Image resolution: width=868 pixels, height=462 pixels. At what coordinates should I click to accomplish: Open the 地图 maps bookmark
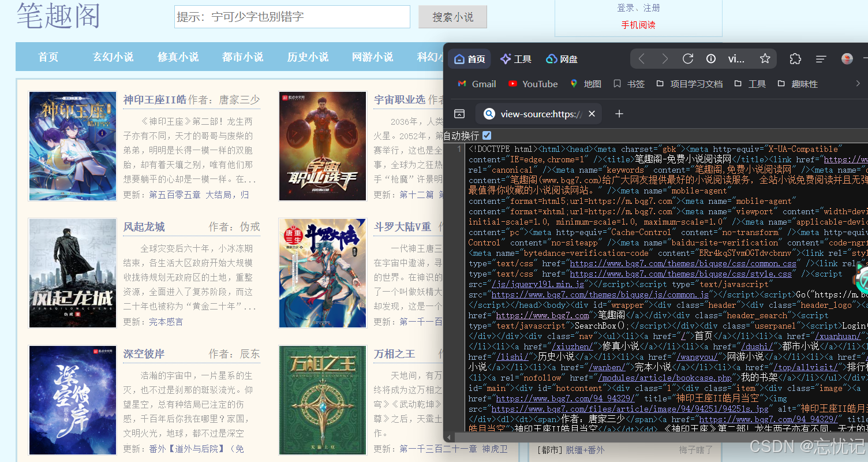[x=586, y=84]
